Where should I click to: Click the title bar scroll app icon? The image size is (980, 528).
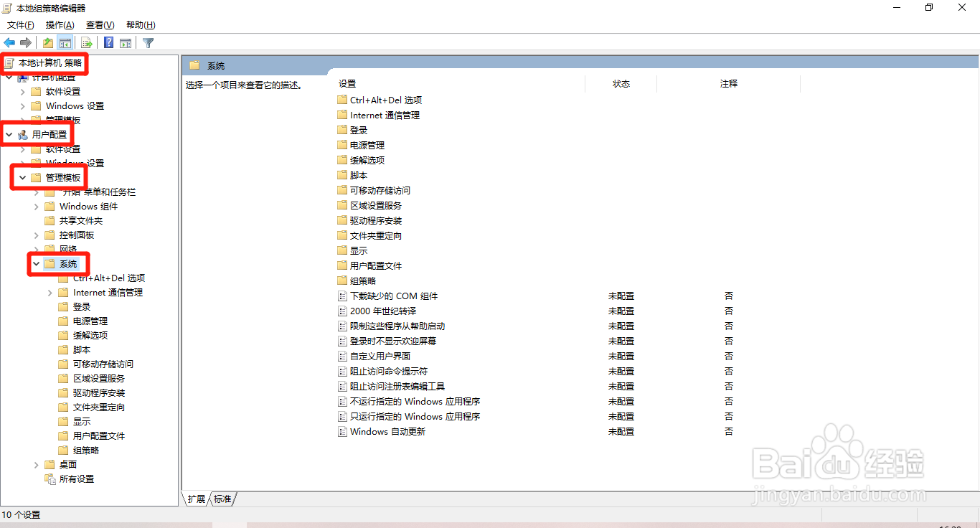pos(7,8)
